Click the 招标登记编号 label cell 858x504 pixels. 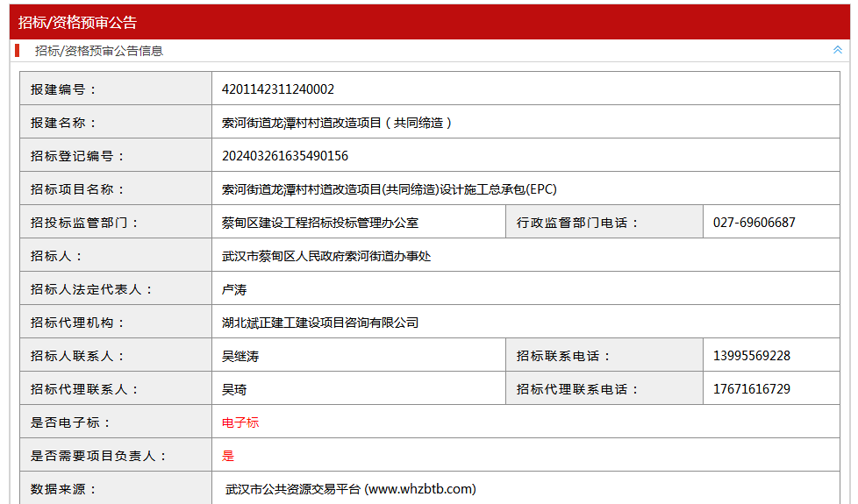tap(116, 155)
